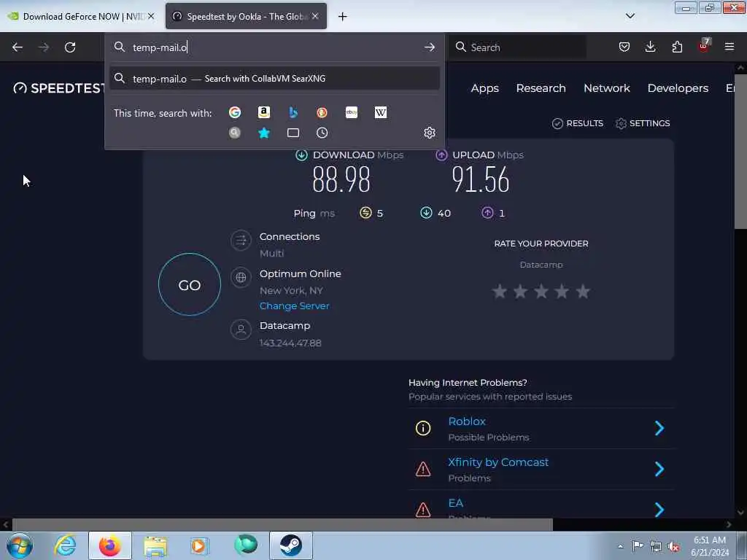The height and width of the screenshot is (560, 747).
Task: Click the uBlock Origin extension icon
Action: click(704, 46)
